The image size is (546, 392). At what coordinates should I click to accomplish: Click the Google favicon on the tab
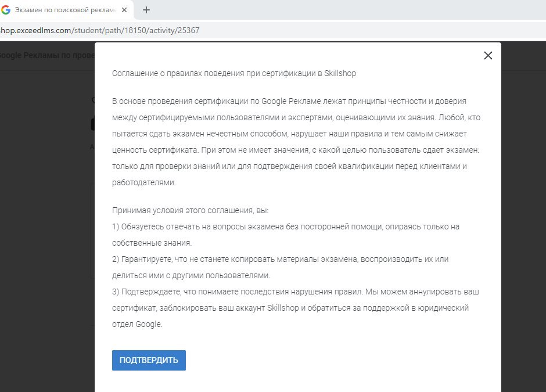[6, 10]
